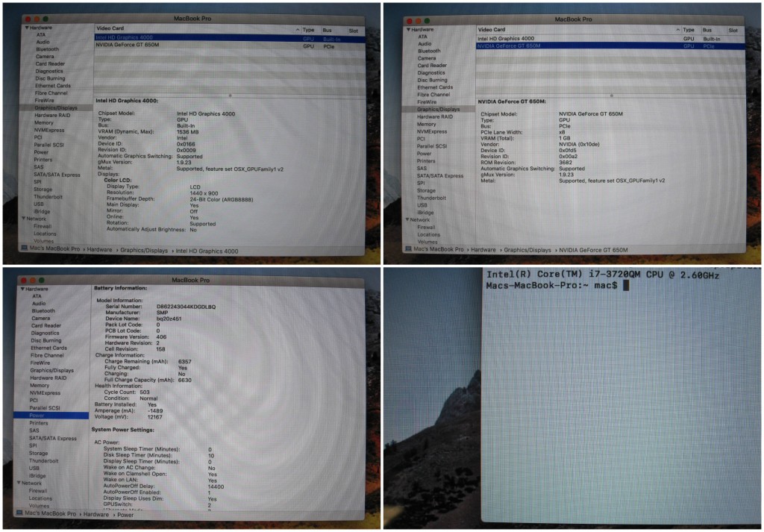Click computer icon in NVIDIA window path bar
This screenshot has height=532, width=764.
tap(408, 249)
